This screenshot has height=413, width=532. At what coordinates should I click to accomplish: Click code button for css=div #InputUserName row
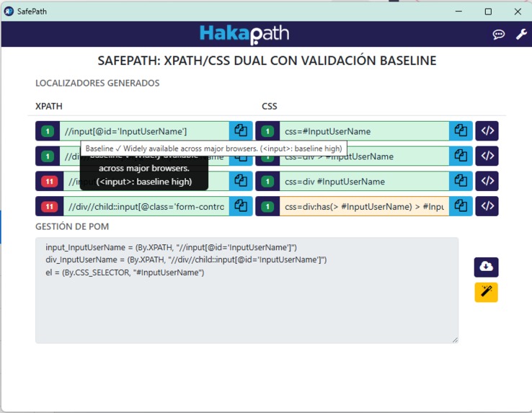(487, 181)
